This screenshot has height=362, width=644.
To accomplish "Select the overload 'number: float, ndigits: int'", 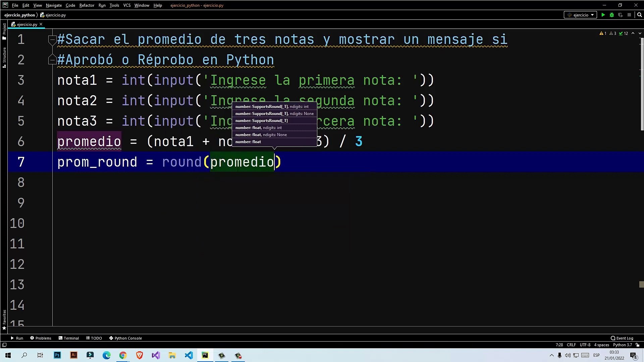I will [x=258, y=128].
